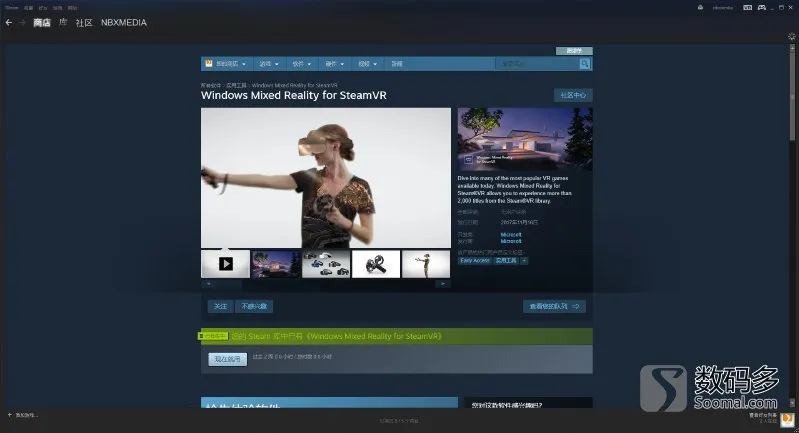Play the trailer video thumbnail

225,264
